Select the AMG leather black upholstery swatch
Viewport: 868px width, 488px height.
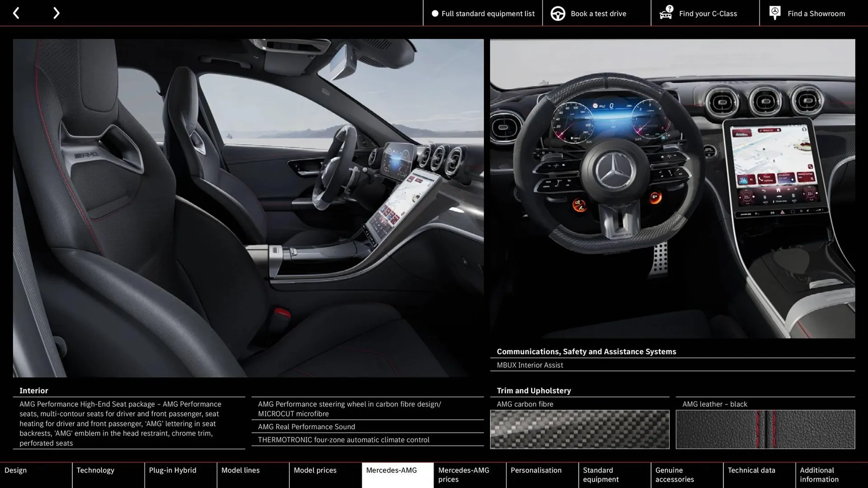(x=765, y=429)
